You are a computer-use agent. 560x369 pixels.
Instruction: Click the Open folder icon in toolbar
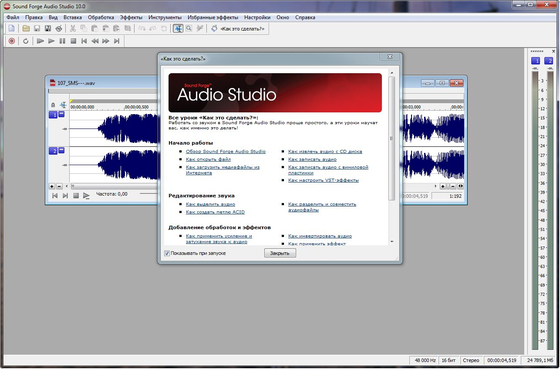coord(26,29)
